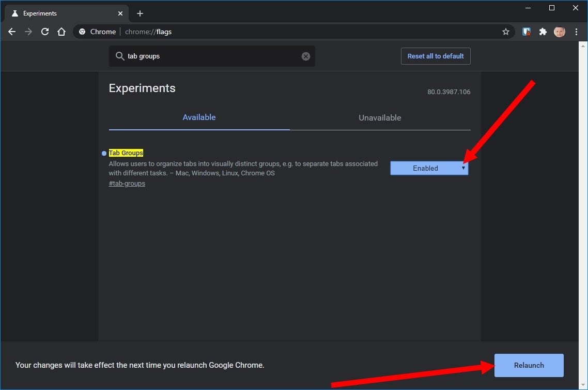Open the profile avatar menu
This screenshot has height=390, width=588.
pos(559,32)
